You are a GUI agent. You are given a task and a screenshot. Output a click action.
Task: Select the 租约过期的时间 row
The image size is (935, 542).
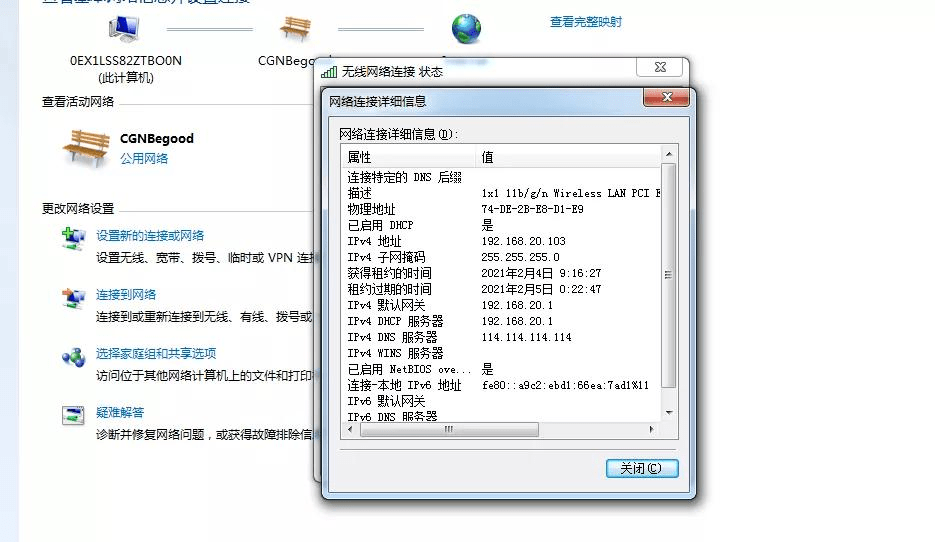pos(502,289)
